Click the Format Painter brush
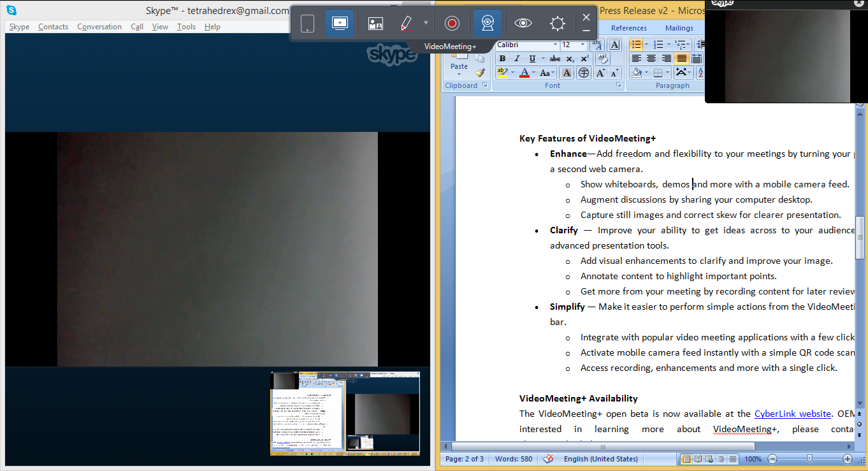 tap(480, 73)
